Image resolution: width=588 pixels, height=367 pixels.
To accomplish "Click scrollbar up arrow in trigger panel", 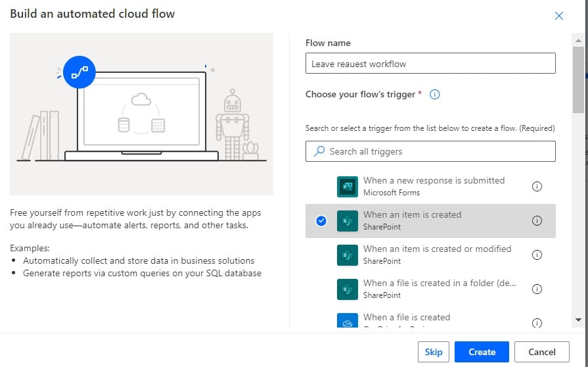I will [x=578, y=40].
